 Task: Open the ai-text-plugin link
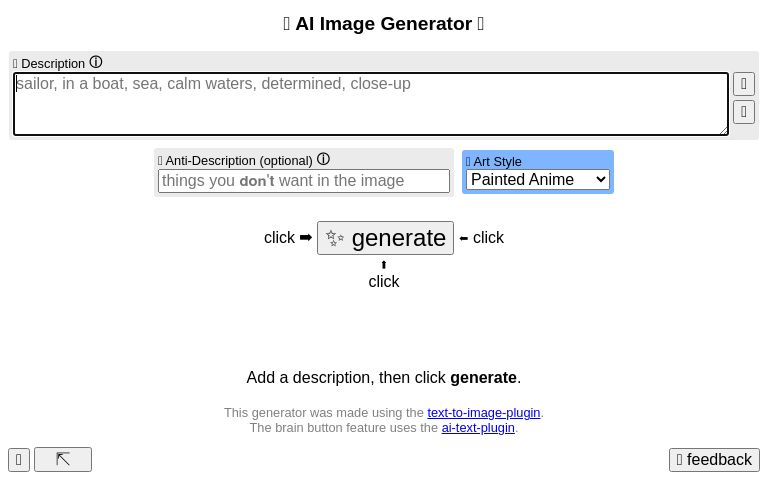click(x=478, y=427)
